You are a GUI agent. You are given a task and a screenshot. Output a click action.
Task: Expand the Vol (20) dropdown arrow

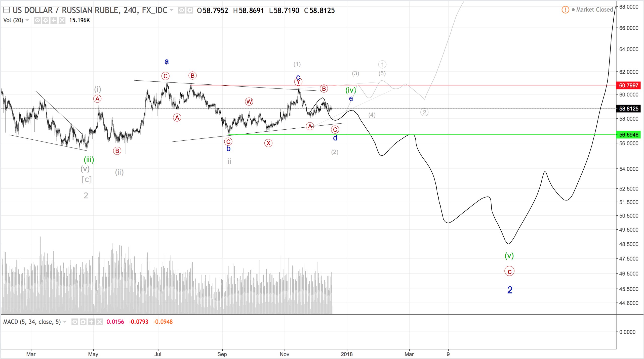pyautogui.click(x=27, y=20)
